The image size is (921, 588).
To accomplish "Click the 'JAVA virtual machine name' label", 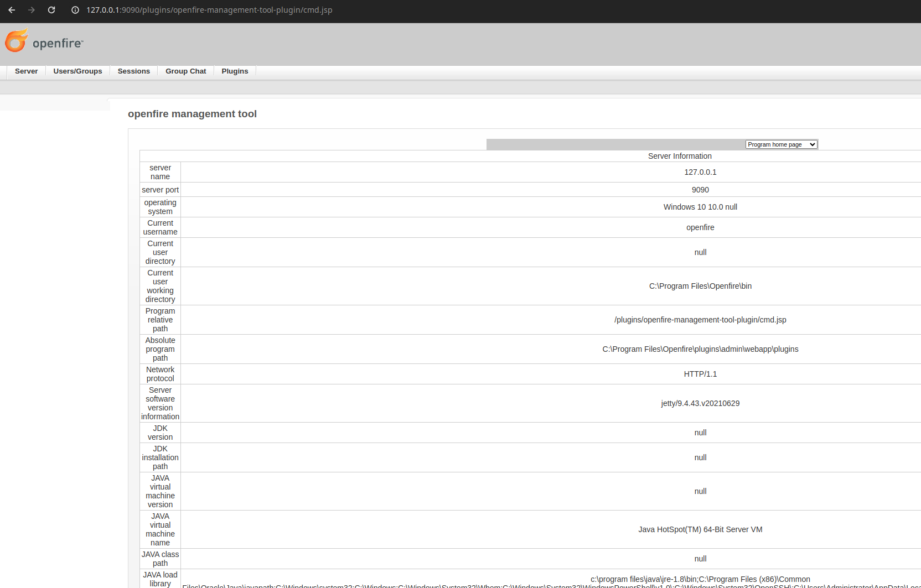I will (160, 529).
